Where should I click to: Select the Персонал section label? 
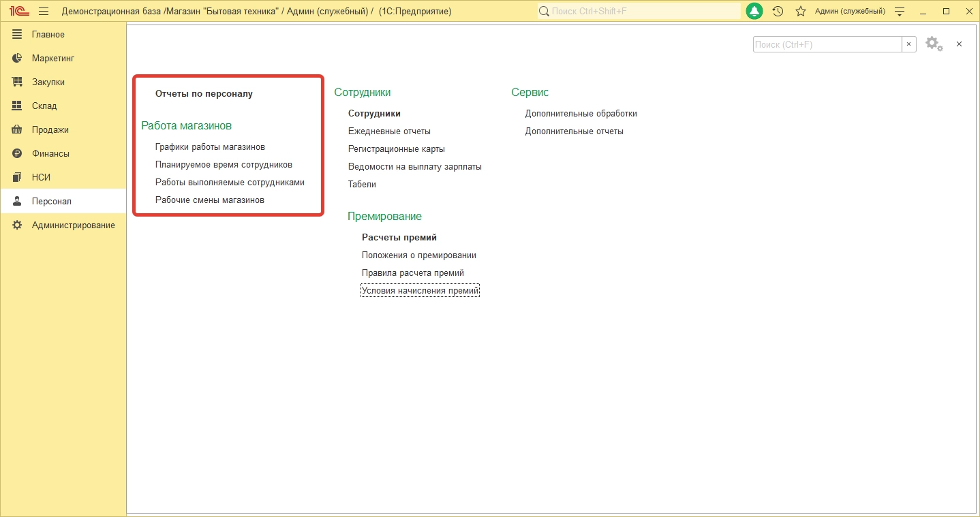point(52,202)
